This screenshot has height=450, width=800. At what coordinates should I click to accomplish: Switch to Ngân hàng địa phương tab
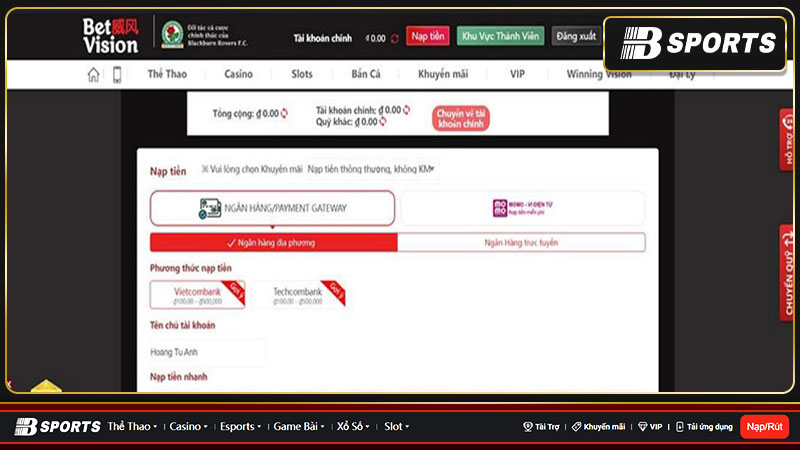(x=273, y=242)
